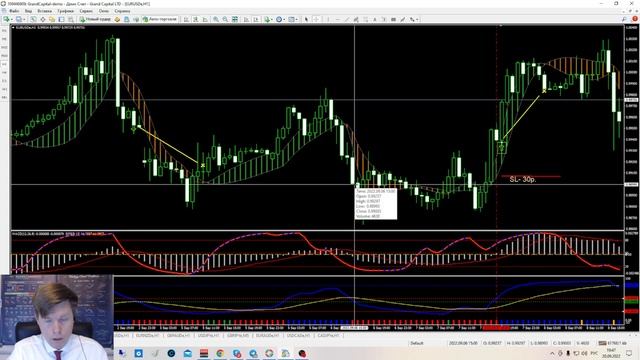Open the Вид menu
Image resolution: width=640 pixels, height=360 pixels.
[x=28, y=11]
